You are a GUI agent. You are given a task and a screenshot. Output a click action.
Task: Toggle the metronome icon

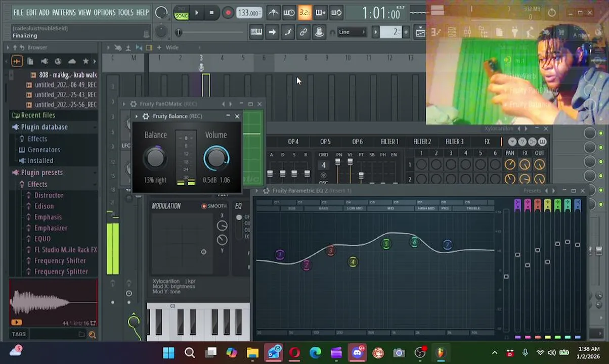[273, 13]
